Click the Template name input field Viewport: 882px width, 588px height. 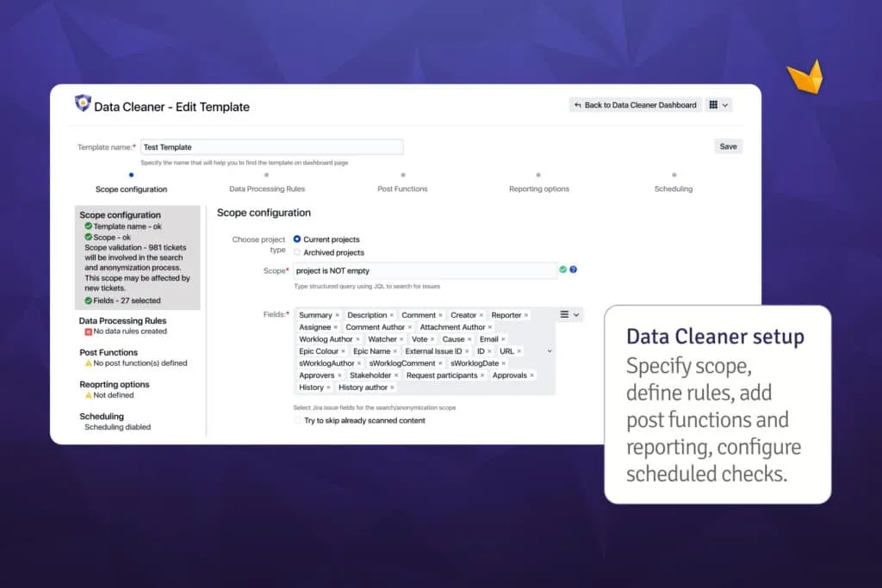pos(271,147)
